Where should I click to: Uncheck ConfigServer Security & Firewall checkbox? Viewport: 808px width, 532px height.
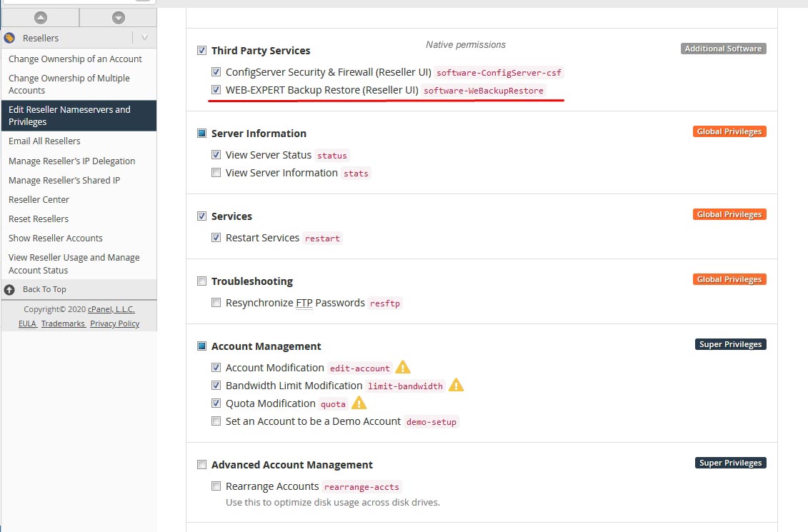[216, 72]
